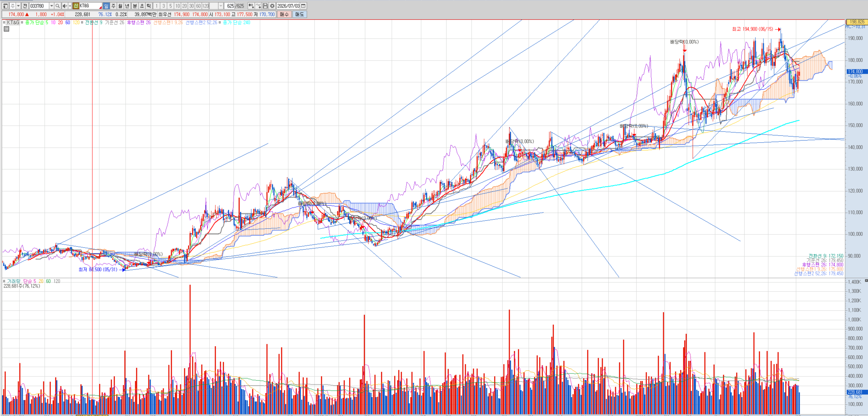
Task: Click the 선행스팬1 9,26 legend label
Action: (x=168, y=22)
